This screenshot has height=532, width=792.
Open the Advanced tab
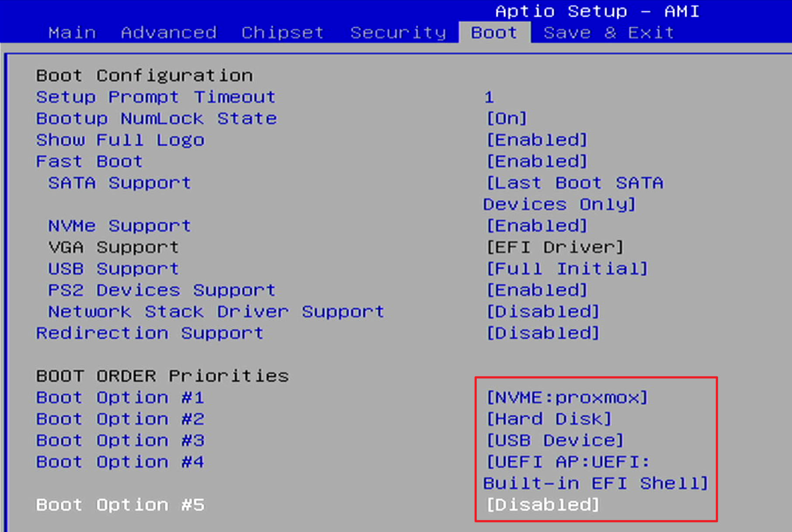click(x=169, y=33)
